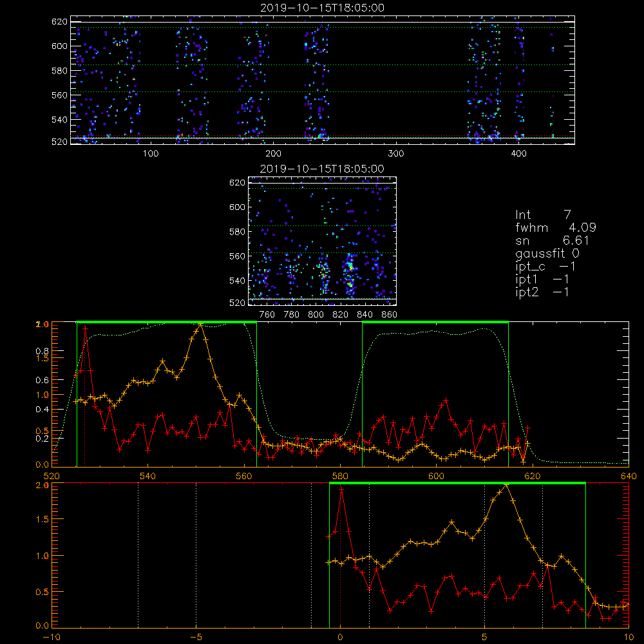Click x-axis label "400" under the top panel
This screenshot has height=644, width=644.
pyautogui.click(x=518, y=154)
